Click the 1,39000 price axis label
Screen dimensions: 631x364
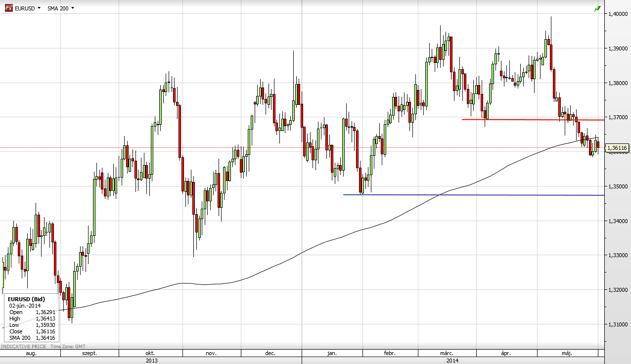[618, 49]
